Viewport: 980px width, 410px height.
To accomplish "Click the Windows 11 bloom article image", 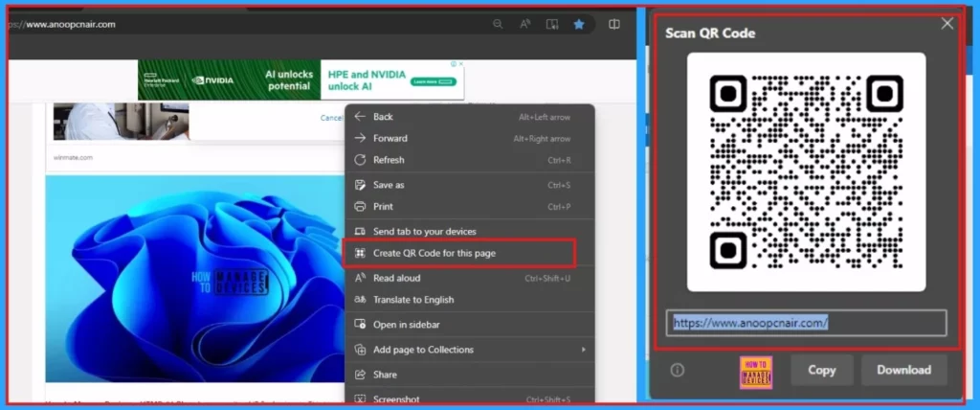I will [195, 279].
